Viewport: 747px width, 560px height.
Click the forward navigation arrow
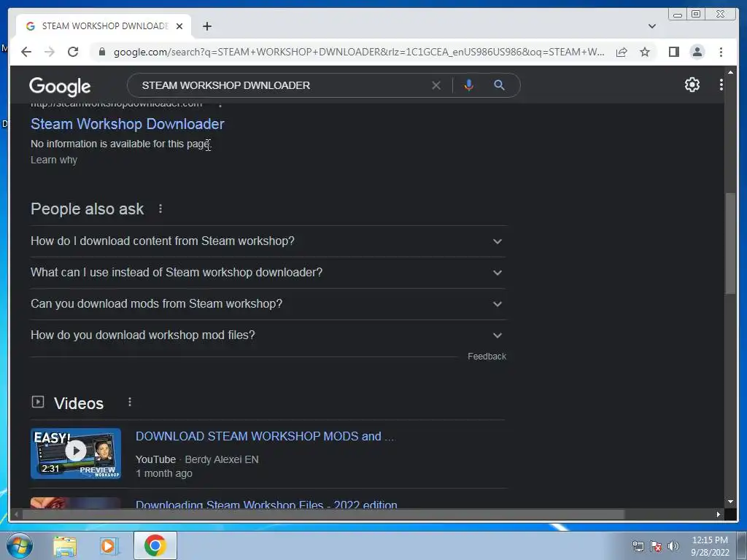[50, 52]
